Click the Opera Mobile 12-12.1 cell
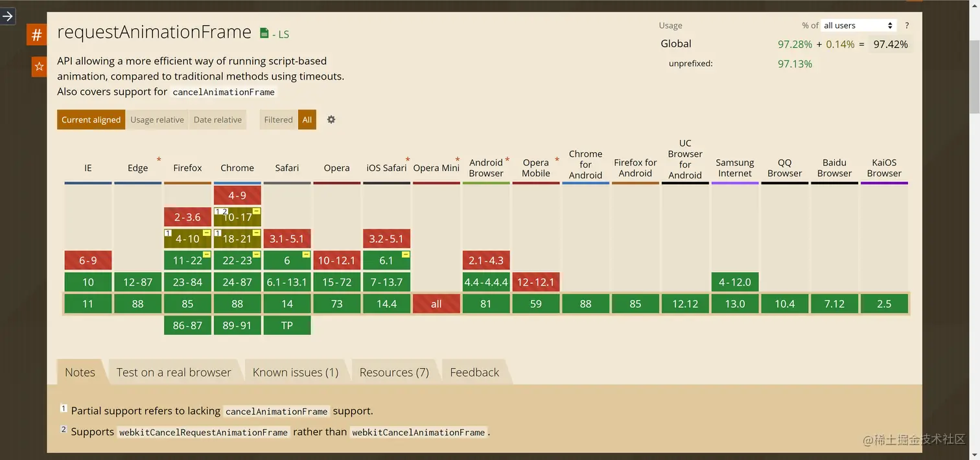The image size is (980, 460). pos(536,282)
